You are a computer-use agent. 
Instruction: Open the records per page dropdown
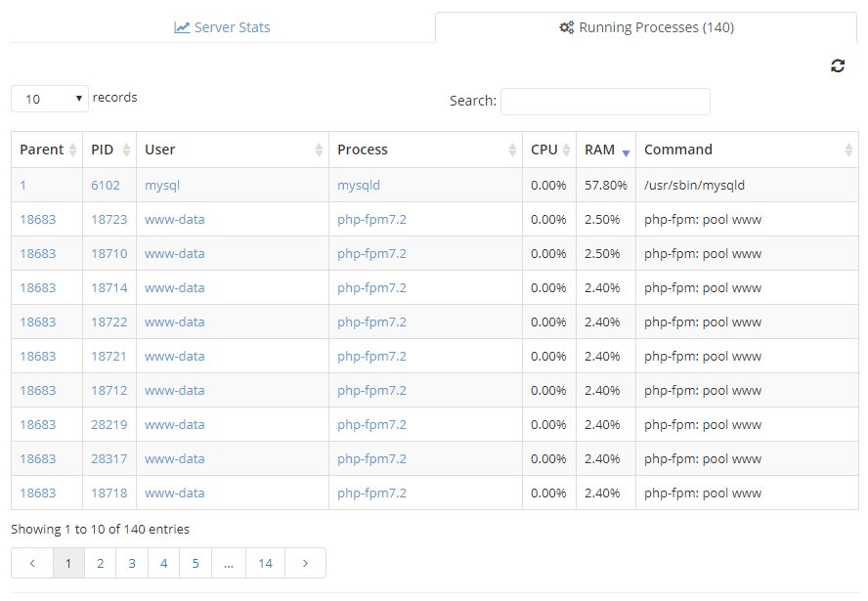click(50, 99)
